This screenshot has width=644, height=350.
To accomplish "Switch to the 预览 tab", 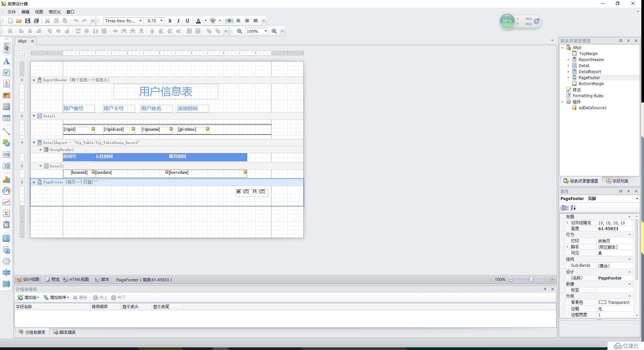I will (x=52, y=280).
